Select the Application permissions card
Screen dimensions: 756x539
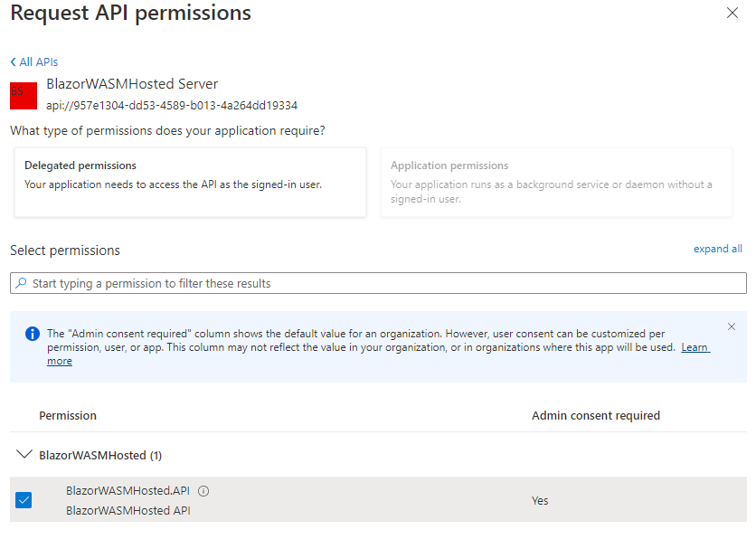point(556,183)
